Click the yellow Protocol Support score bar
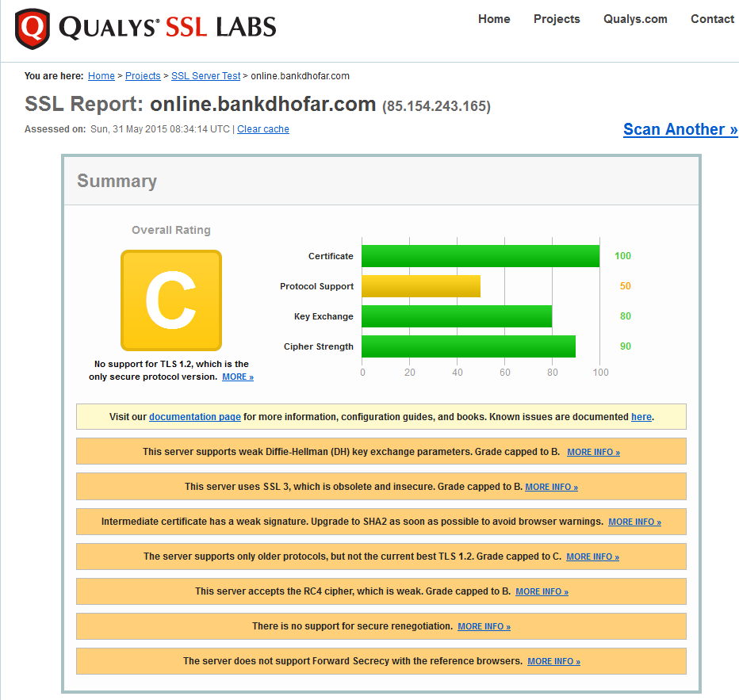 (421, 286)
